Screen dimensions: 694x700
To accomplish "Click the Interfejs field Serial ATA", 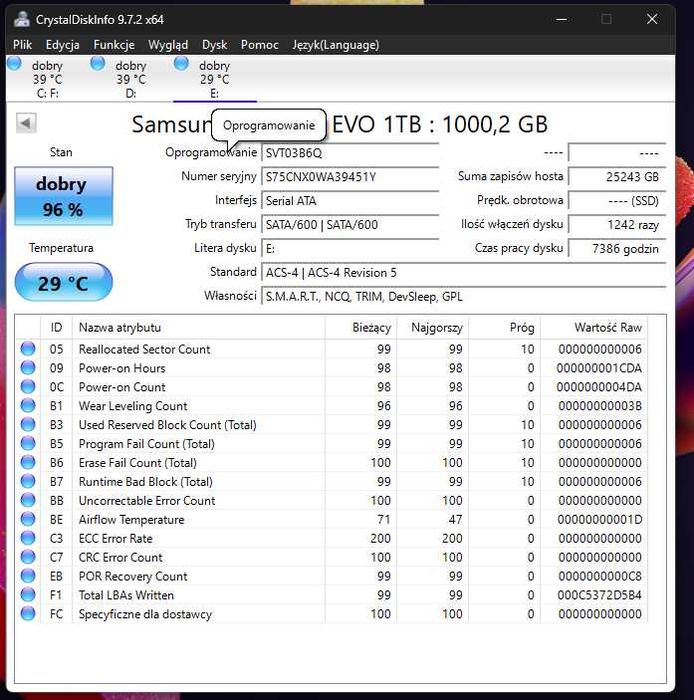I will 350,201.
